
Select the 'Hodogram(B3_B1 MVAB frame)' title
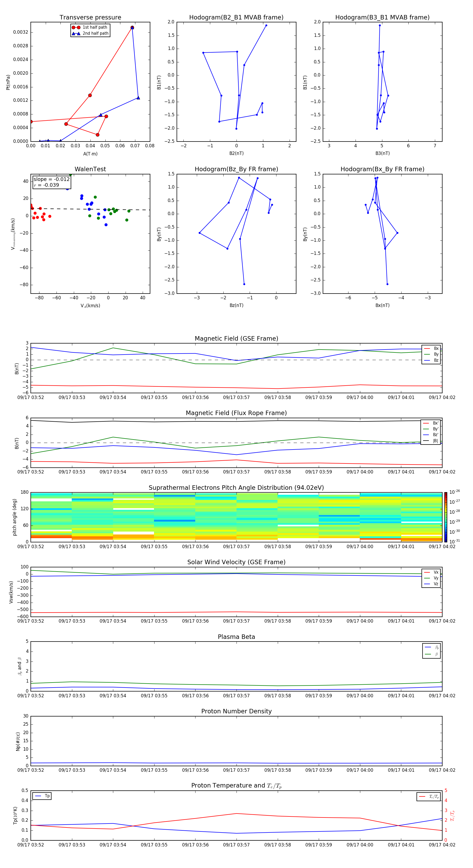pos(382,17)
